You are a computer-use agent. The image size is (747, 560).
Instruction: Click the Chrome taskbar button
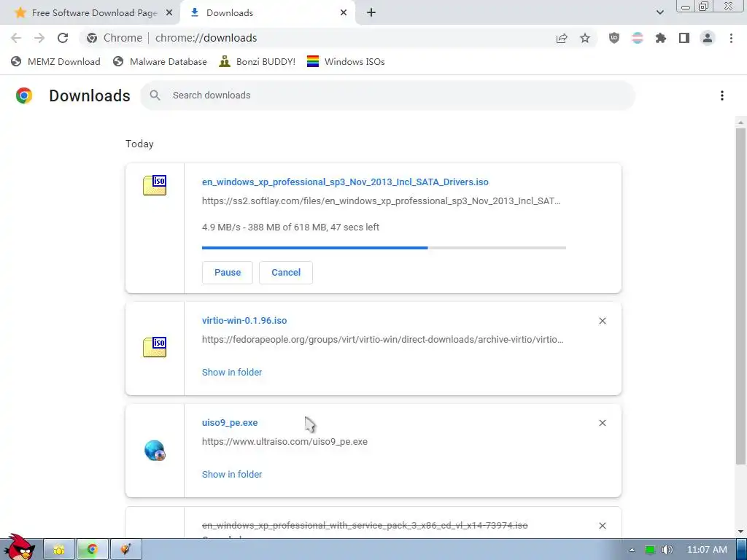pos(93,550)
